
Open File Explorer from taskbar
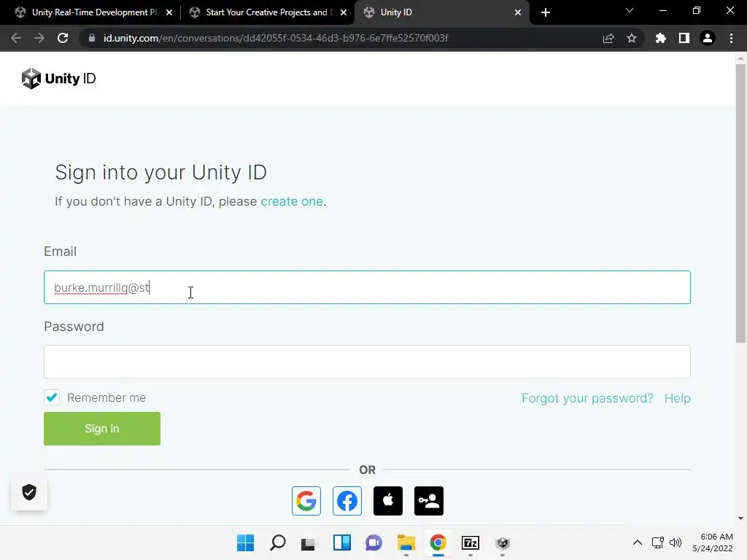click(406, 542)
